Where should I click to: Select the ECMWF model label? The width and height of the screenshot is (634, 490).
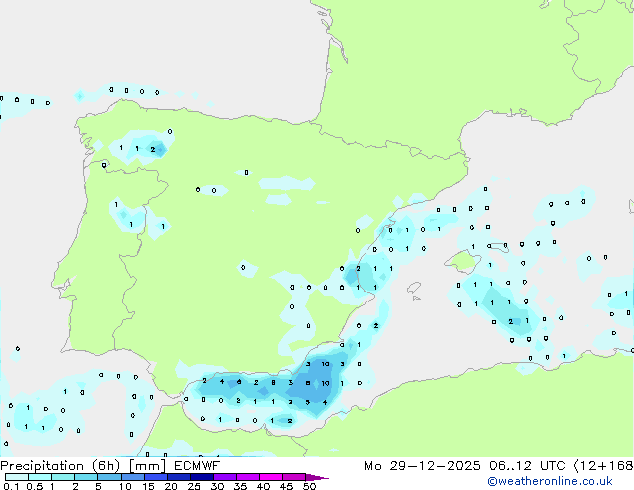point(197,466)
